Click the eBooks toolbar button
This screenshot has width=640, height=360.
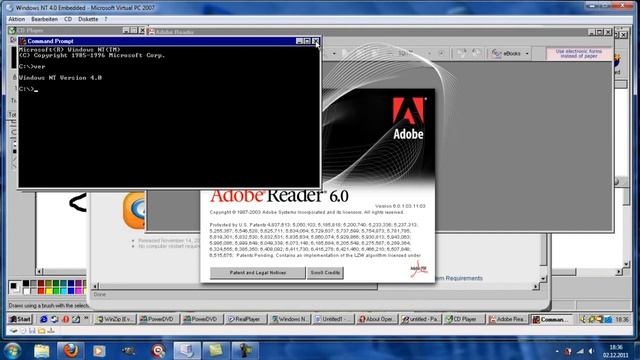pos(507,53)
